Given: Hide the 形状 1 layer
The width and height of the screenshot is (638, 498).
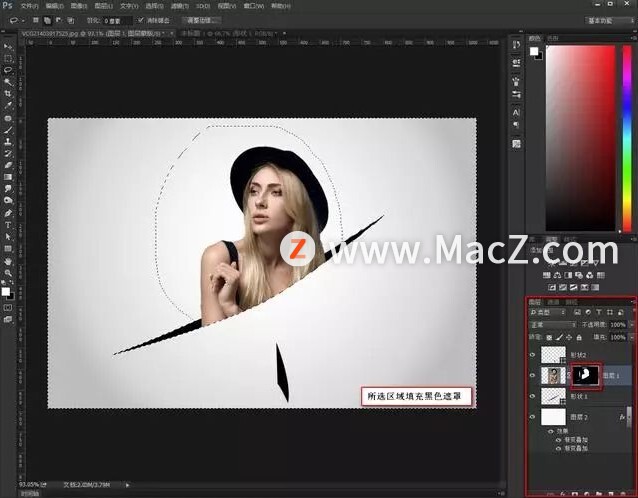Looking at the screenshot, I should [532, 396].
